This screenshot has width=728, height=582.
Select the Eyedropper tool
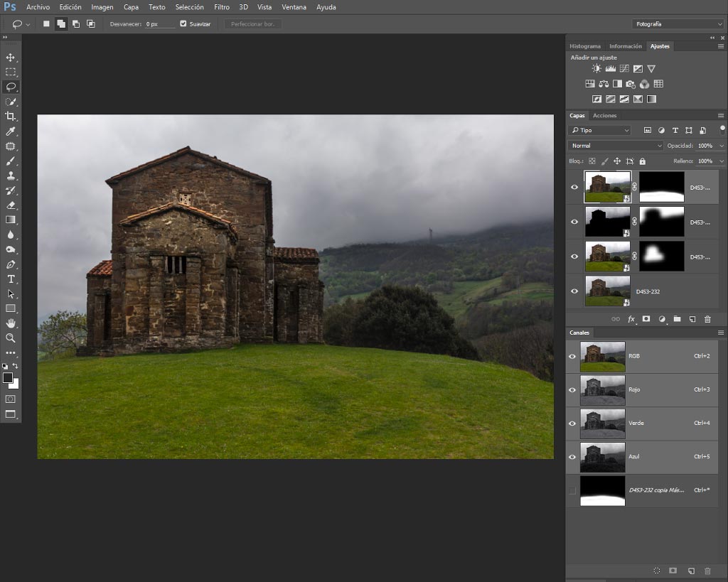click(10, 131)
